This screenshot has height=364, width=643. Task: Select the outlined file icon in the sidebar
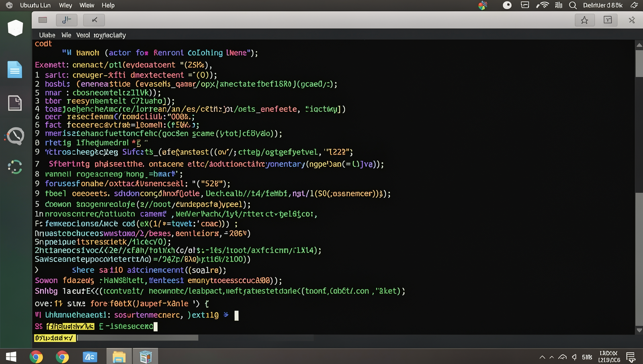point(15,103)
